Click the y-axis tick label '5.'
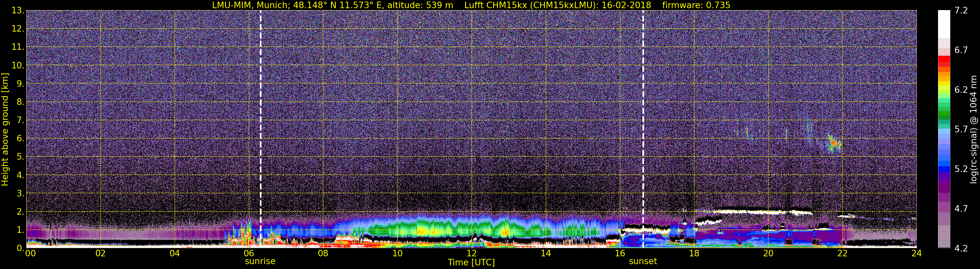980x269 pixels. coord(20,157)
